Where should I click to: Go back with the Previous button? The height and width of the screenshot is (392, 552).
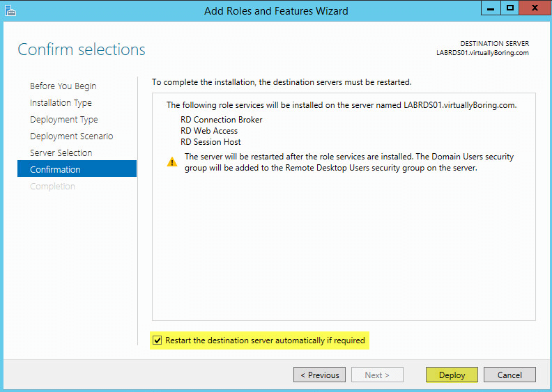[319, 375]
